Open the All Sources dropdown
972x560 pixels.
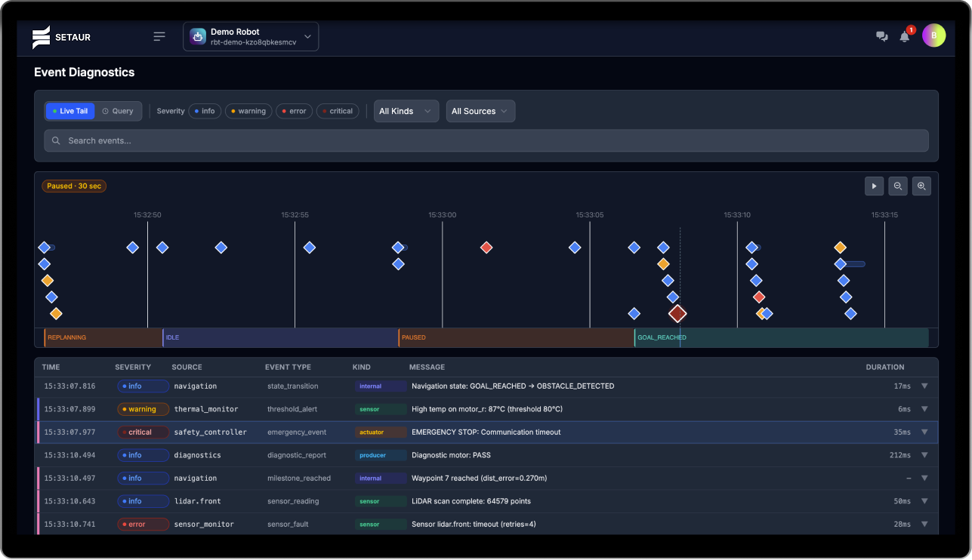481,111
